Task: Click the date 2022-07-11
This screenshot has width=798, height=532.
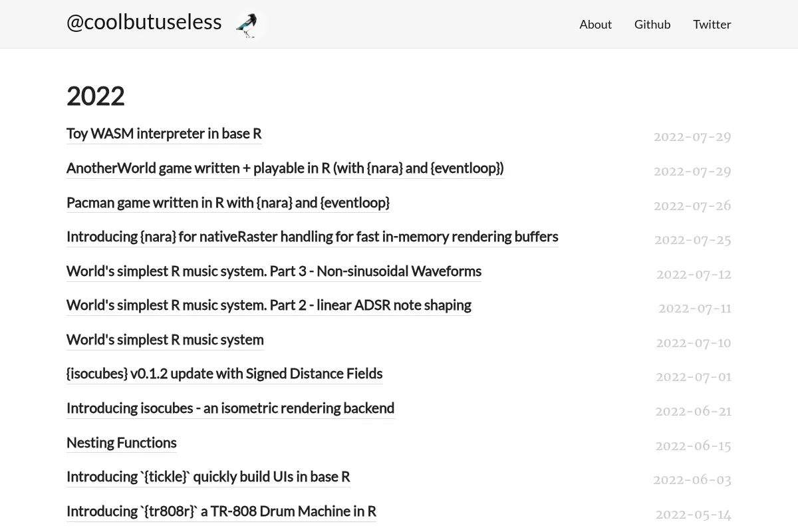Action: (695, 309)
